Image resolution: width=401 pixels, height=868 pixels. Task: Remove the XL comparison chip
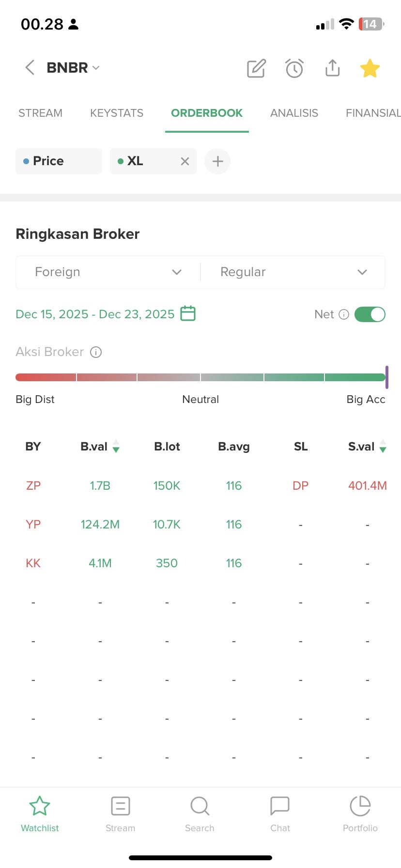pos(185,161)
